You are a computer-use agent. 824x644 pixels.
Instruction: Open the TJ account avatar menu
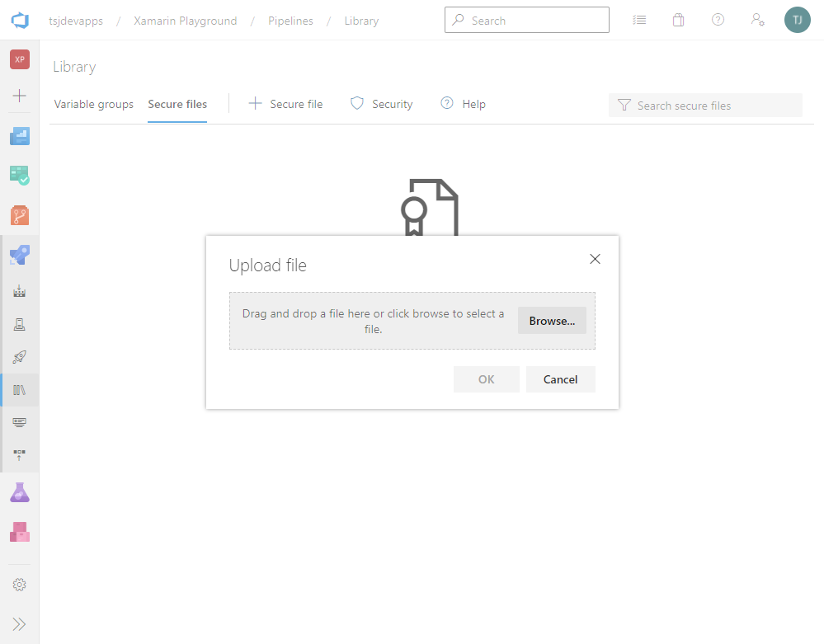click(797, 21)
